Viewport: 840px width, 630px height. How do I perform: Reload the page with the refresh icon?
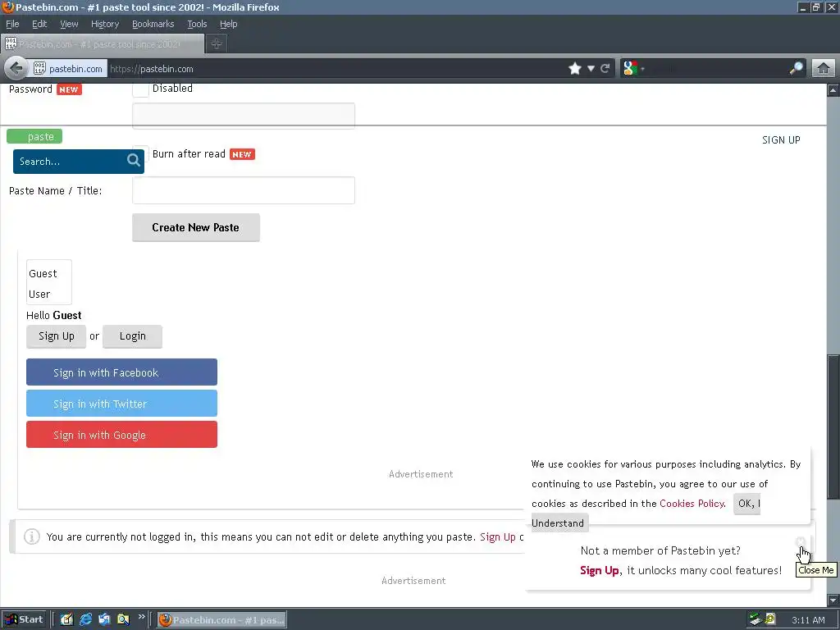pos(605,69)
